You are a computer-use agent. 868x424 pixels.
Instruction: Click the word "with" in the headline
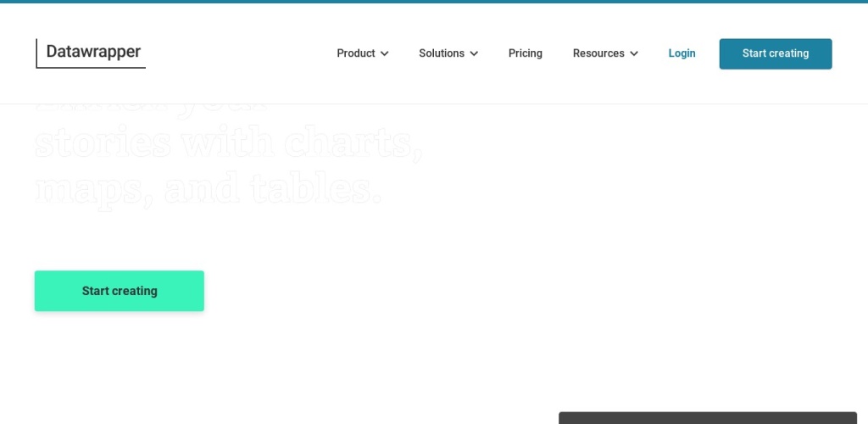coord(220,144)
